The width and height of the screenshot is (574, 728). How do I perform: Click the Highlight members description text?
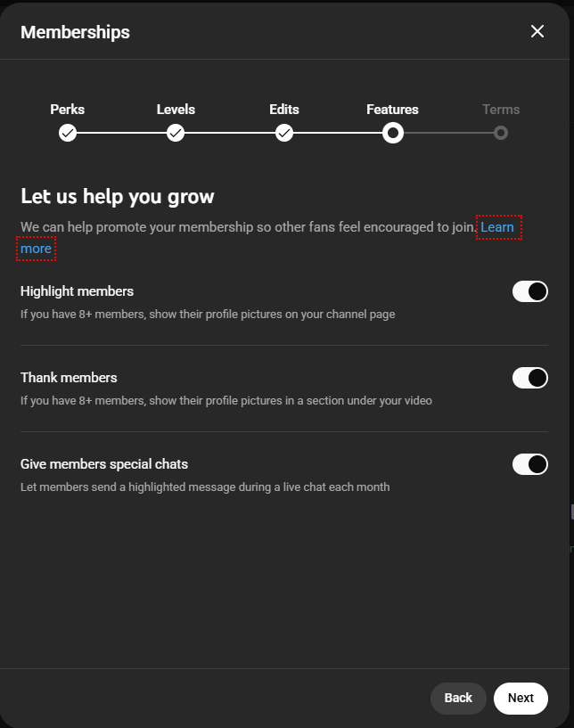[200, 314]
